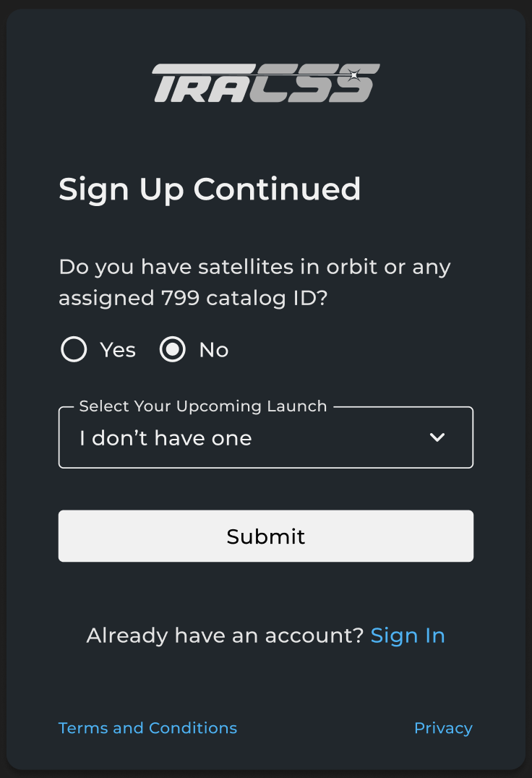Viewport: 532px width, 778px height.
Task: Click the "Sign Up Continued" heading
Action: 210,189
